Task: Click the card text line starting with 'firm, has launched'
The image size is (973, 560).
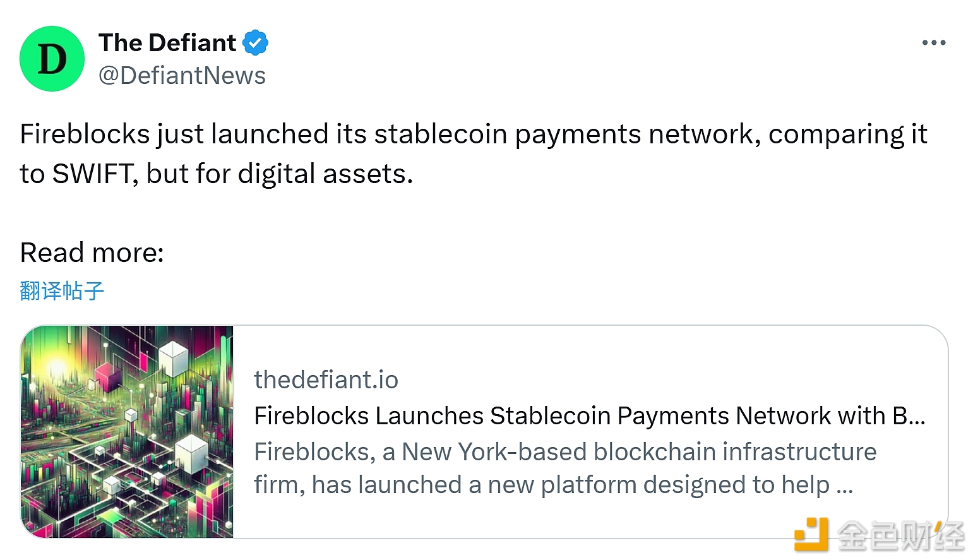Action: click(x=553, y=485)
